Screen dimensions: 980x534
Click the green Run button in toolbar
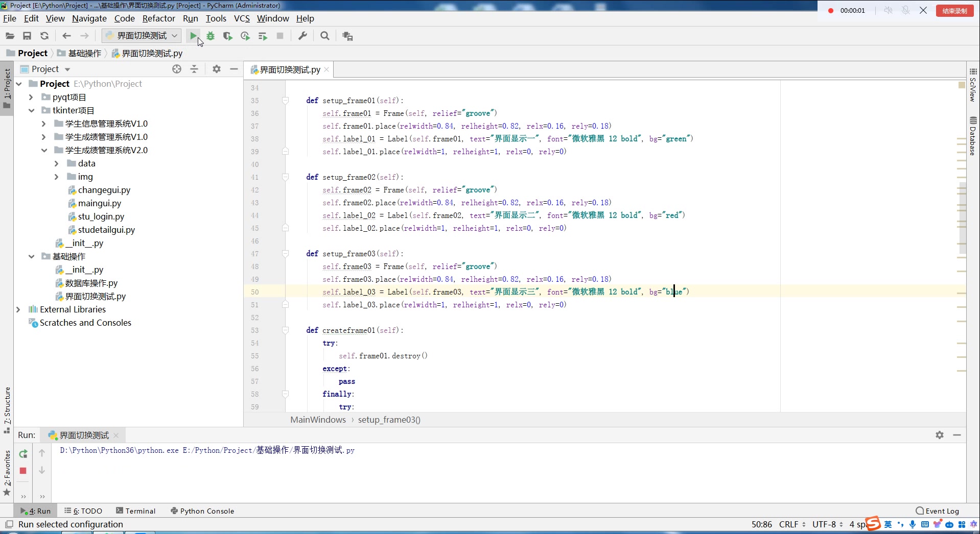(193, 36)
